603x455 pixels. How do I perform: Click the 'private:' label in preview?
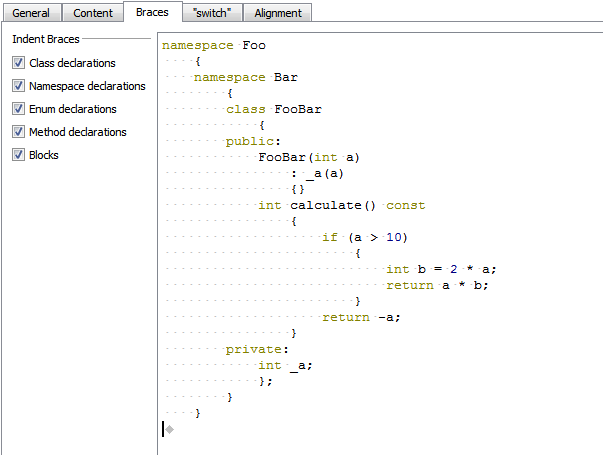point(257,349)
